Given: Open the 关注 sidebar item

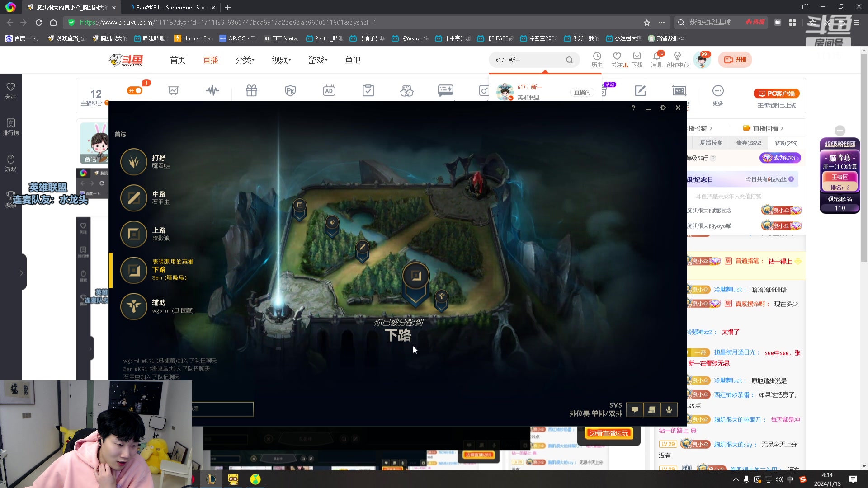Looking at the screenshot, I should pos(11,91).
